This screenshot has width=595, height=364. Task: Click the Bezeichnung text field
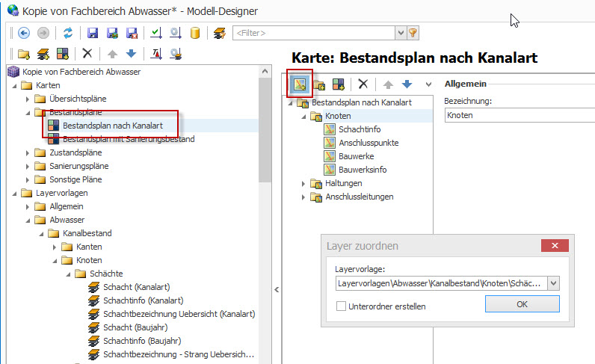[x=516, y=115]
